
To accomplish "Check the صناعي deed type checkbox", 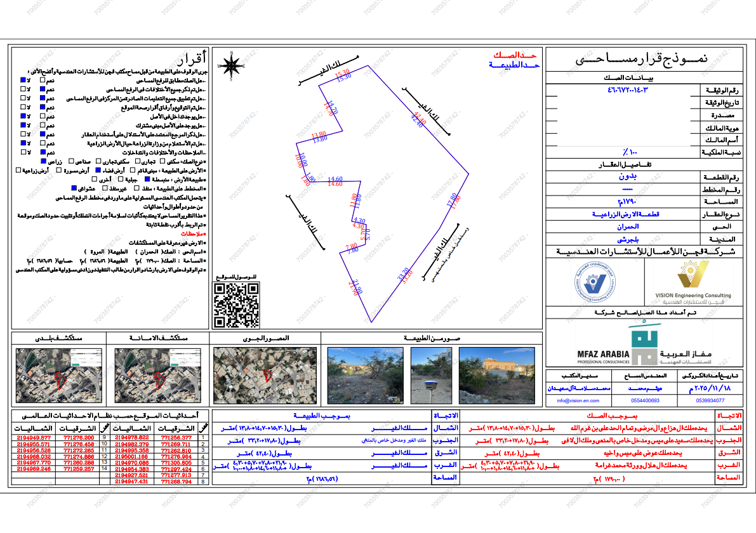I will point(71,161).
